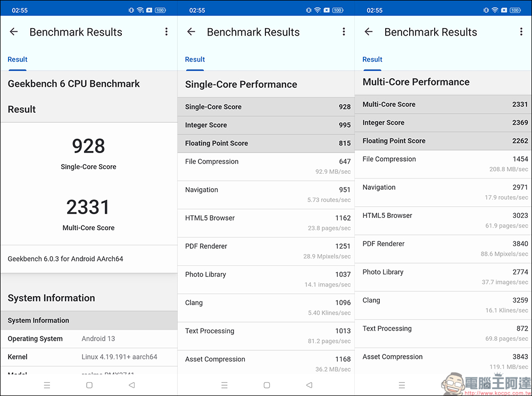Viewport: 532px width, 396px height.
Task: Tap Photo Library 2774 row
Action: (444, 277)
